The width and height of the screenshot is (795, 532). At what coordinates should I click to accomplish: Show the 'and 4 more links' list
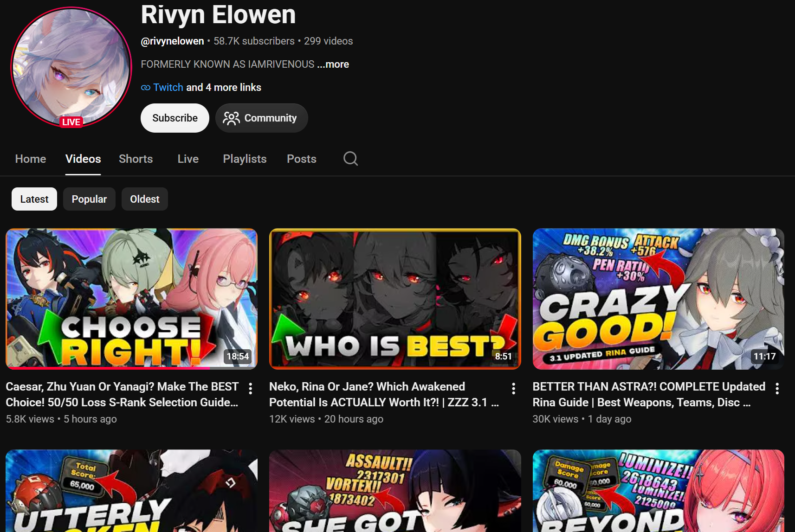click(x=224, y=88)
